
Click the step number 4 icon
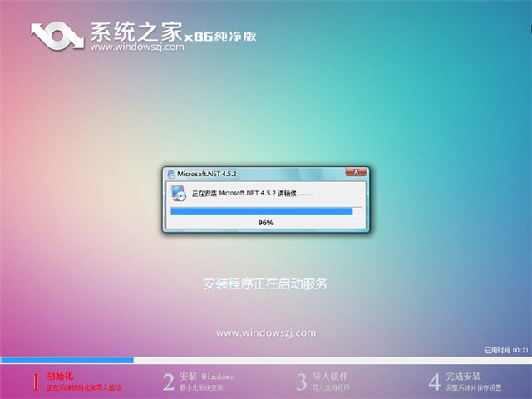click(x=434, y=382)
